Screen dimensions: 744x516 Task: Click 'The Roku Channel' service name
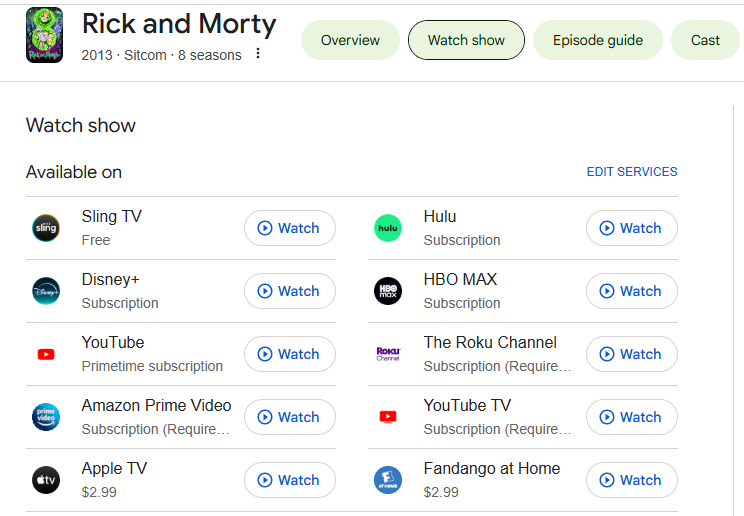[x=490, y=342]
